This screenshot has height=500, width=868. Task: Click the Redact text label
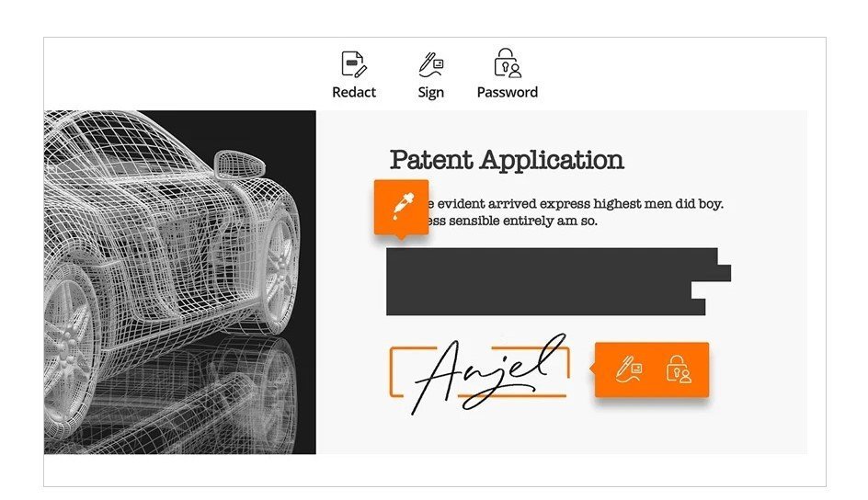point(354,92)
